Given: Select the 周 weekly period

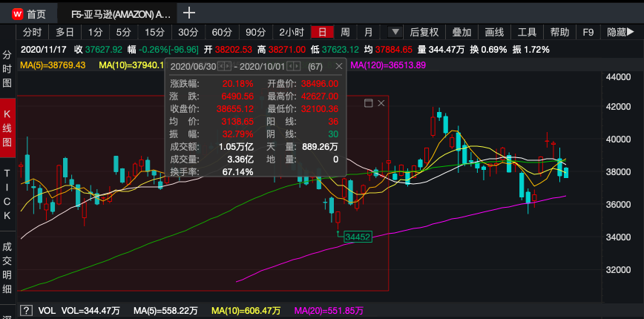Looking at the screenshot, I should pos(345,33).
